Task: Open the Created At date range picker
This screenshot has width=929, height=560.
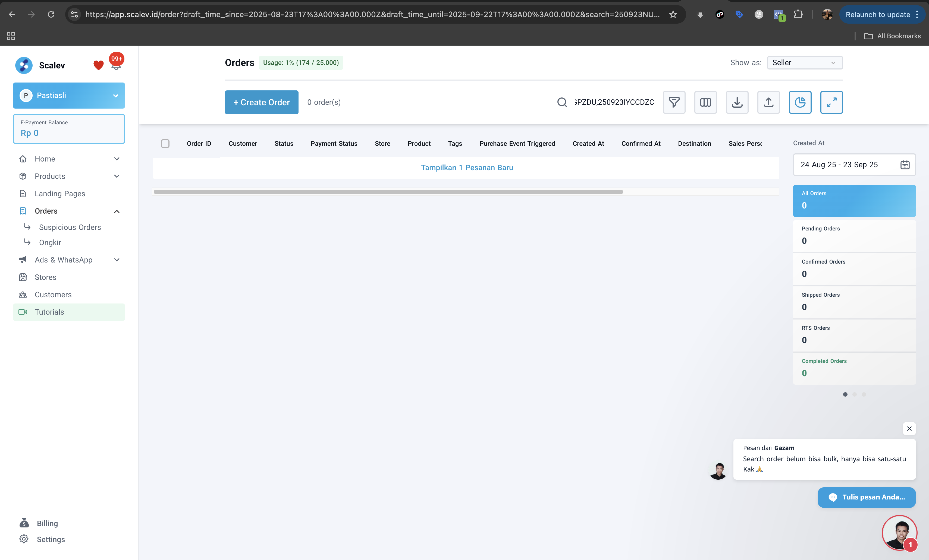Action: point(854,165)
